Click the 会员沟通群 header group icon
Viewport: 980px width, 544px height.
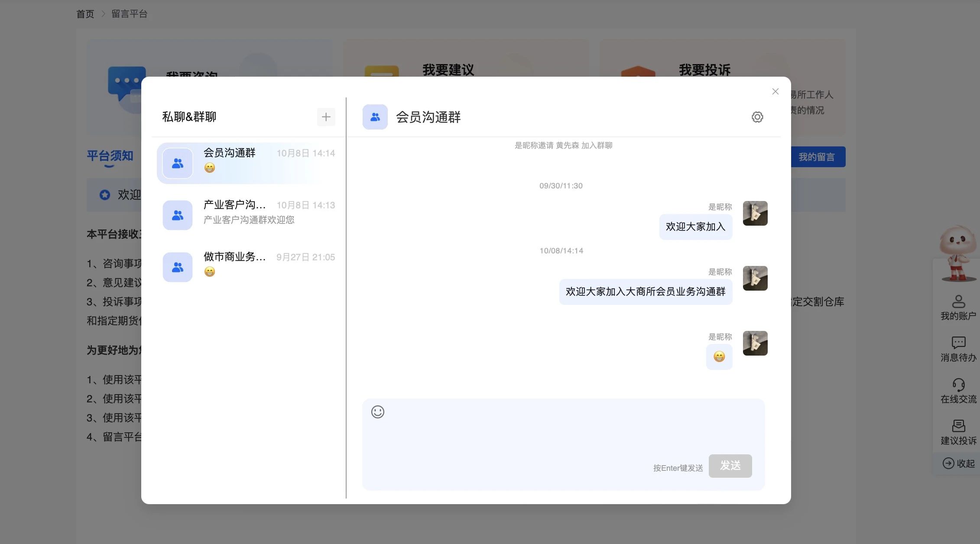(x=375, y=117)
